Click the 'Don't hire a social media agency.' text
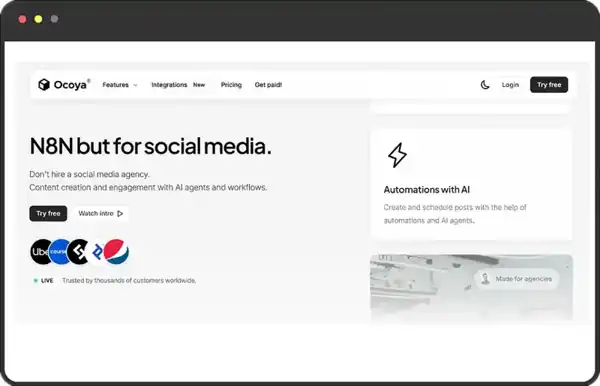The height and width of the screenshot is (386, 600). coord(90,174)
